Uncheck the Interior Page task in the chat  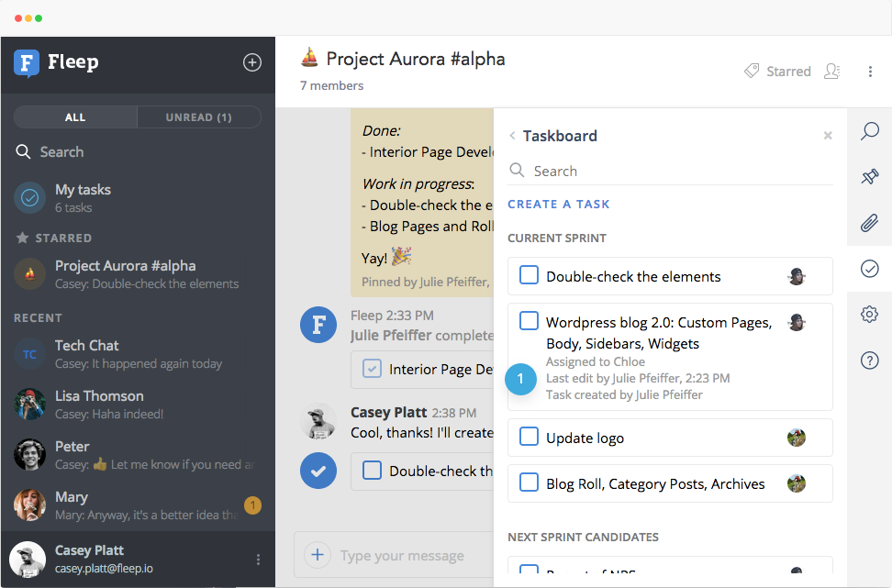click(372, 369)
